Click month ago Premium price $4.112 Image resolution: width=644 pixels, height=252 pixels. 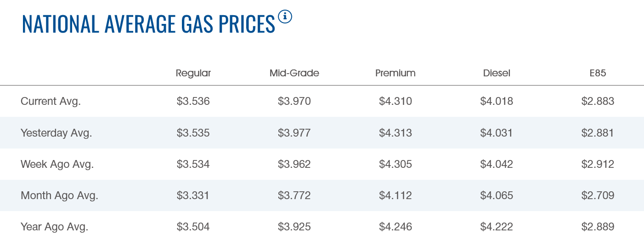[x=395, y=195]
